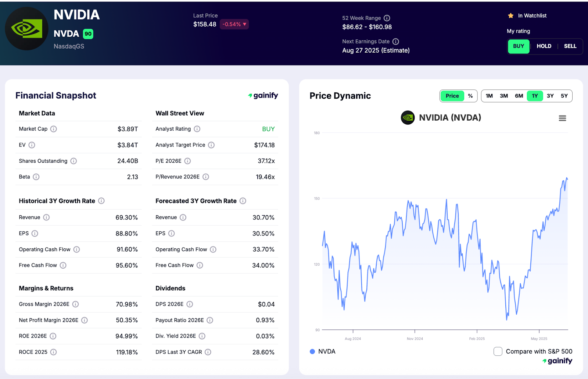Toggle the In Watchlist star

point(511,15)
